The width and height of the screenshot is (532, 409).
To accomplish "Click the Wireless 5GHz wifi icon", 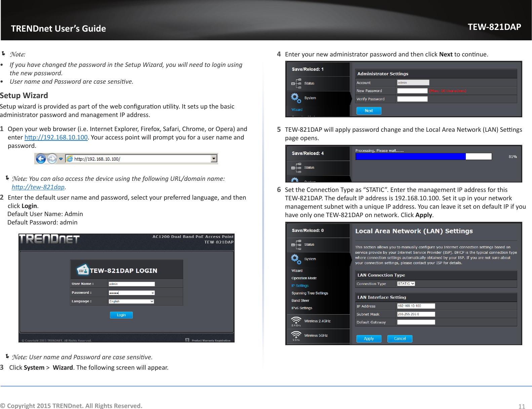I will (x=296, y=335).
